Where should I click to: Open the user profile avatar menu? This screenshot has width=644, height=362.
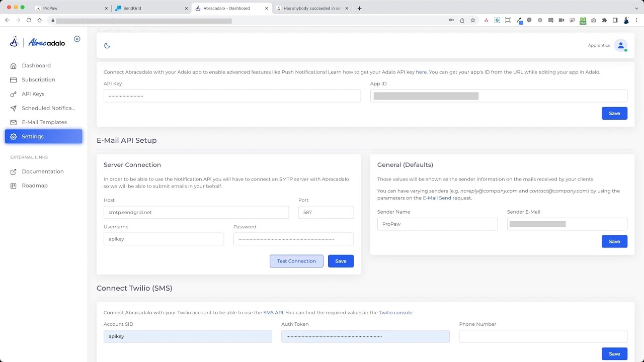(621, 46)
